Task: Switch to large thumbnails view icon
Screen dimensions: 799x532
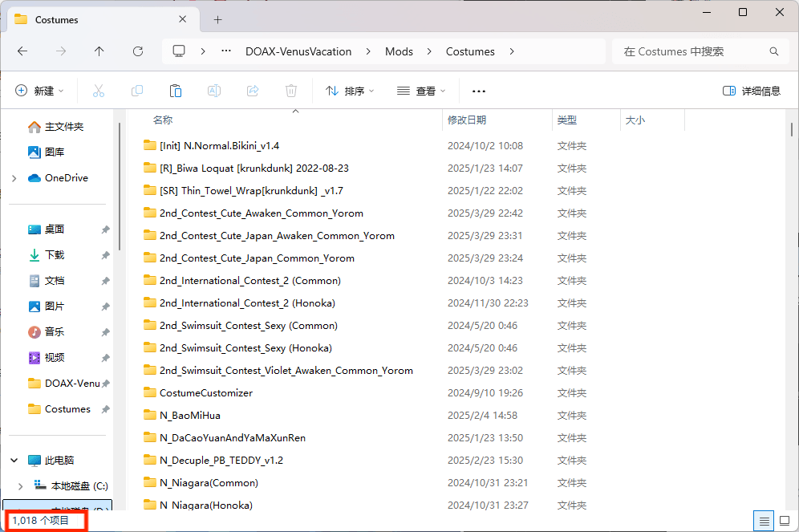Action: (x=785, y=521)
